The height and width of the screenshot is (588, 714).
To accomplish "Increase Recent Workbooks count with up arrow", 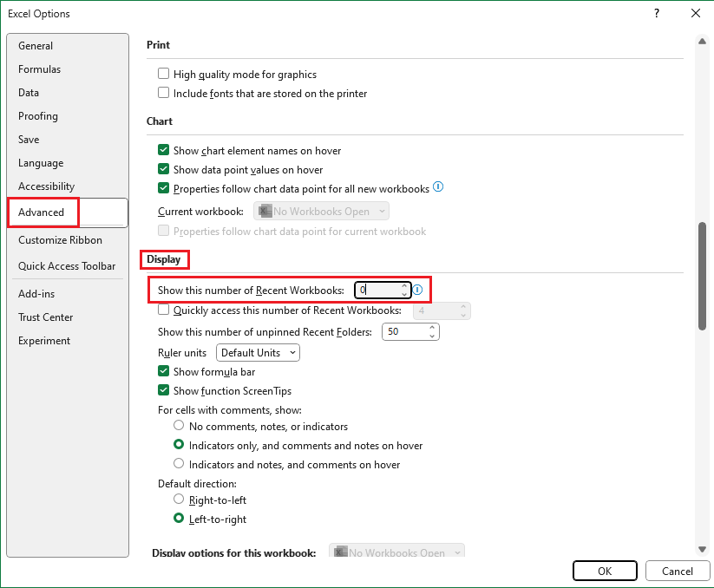I will click(x=404, y=286).
